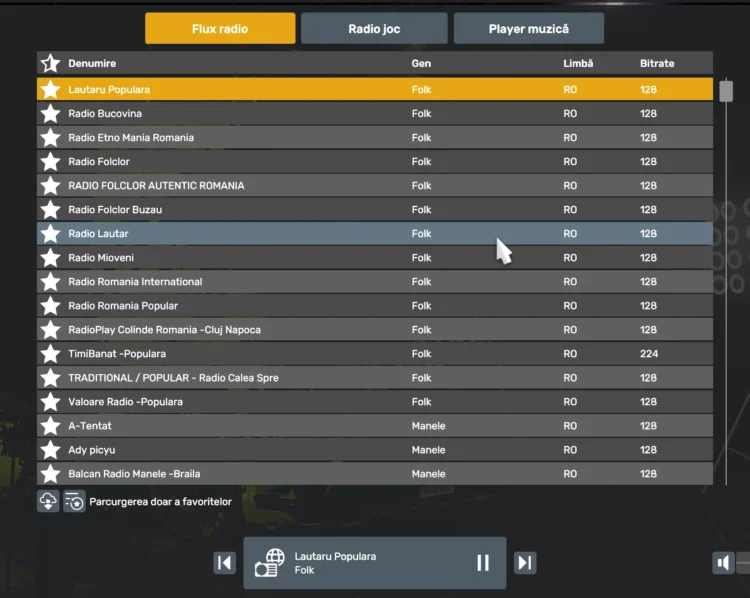Choose Valoare Radio -Populara station

[x=375, y=401]
